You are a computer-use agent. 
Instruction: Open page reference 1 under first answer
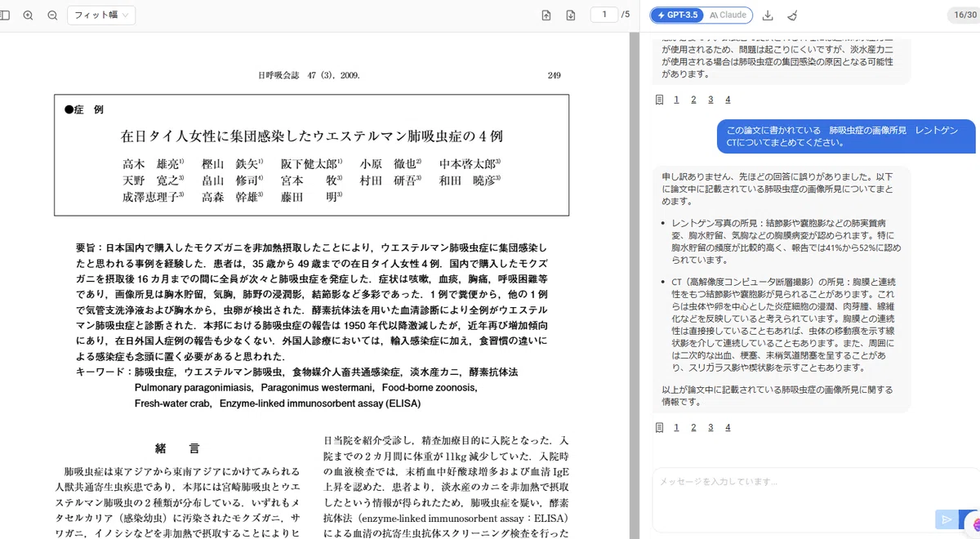click(x=676, y=100)
